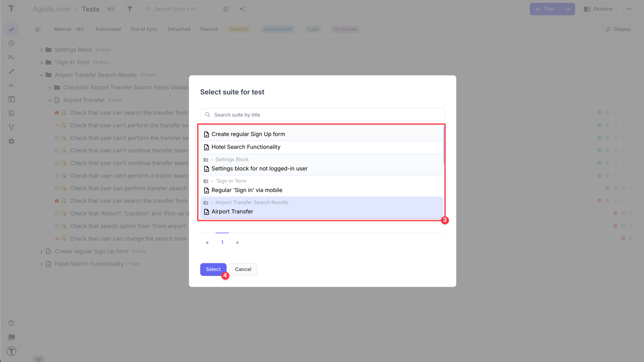The image size is (644, 362).
Task: Cancel the suite selection dialog
Action: pos(243,269)
